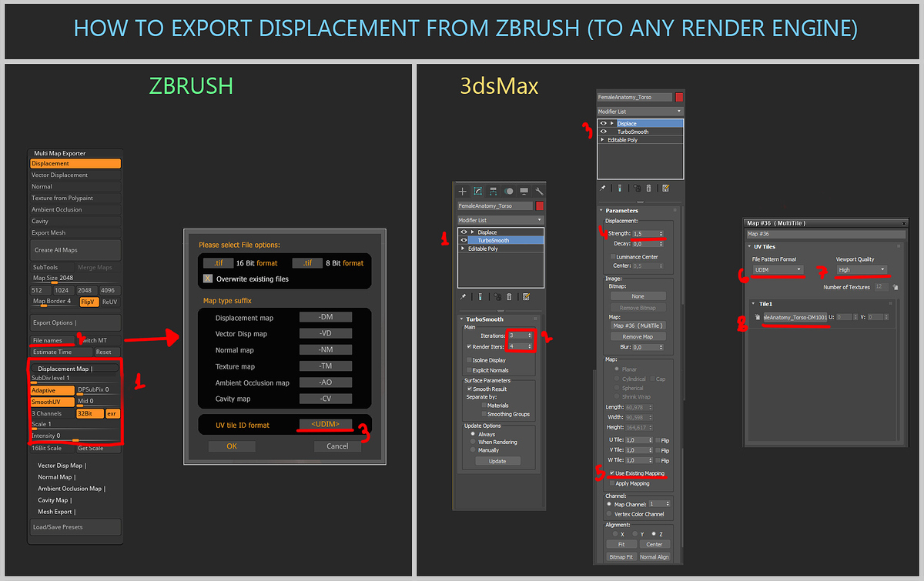Toggle the FlipV button in ZBrush
Screen dimensions: 924x581
coord(89,302)
